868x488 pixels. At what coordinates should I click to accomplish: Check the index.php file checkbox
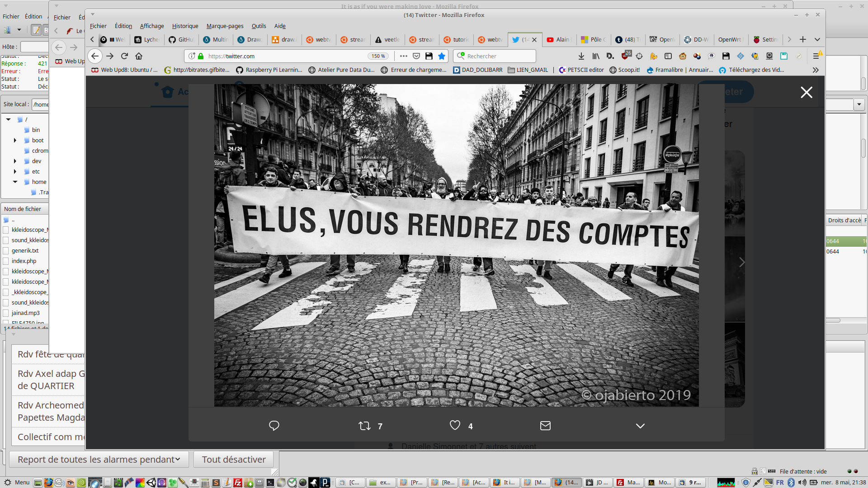click(6, 261)
